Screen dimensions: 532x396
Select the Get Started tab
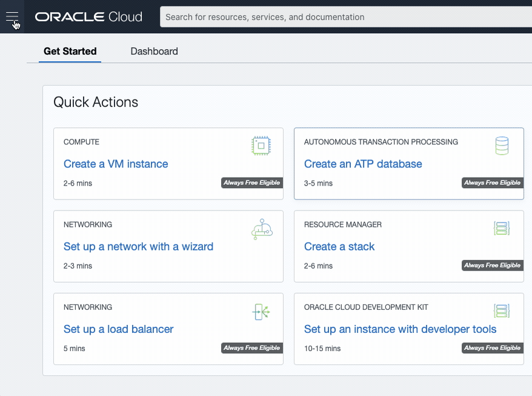pyautogui.click(x=70, y=52)
